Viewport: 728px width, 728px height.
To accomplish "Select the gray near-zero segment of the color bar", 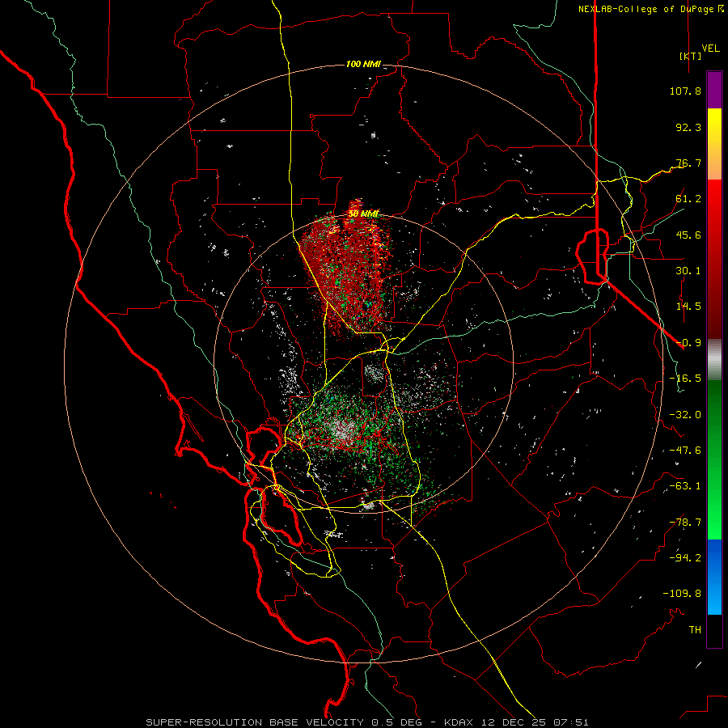I will (x=714, y=359).
